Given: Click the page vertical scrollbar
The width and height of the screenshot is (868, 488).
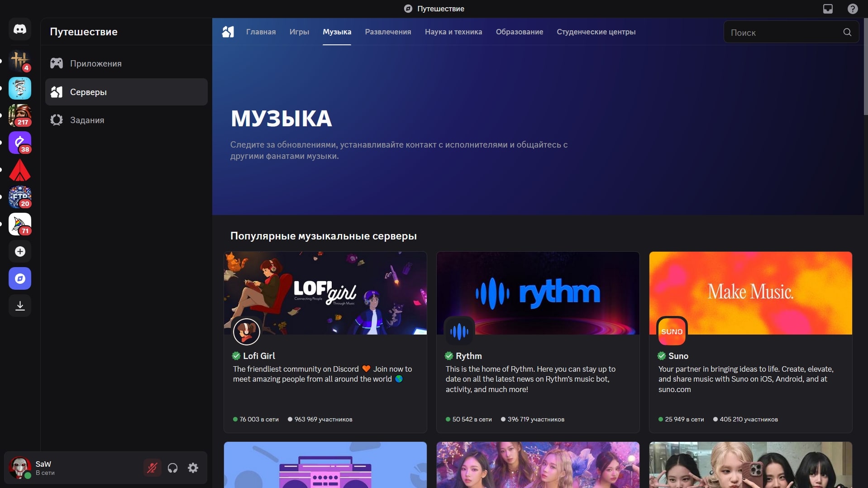Looking at the screenshot, I should click(865, 66).
